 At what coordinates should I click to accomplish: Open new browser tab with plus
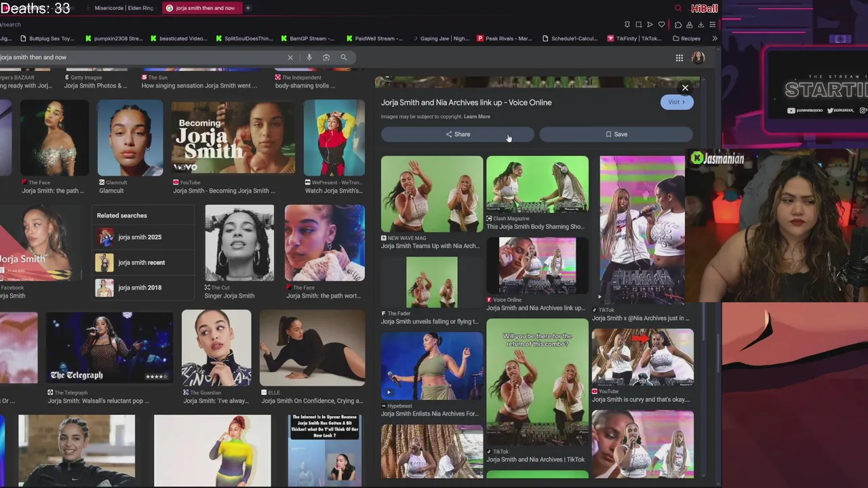coord(248,8)
